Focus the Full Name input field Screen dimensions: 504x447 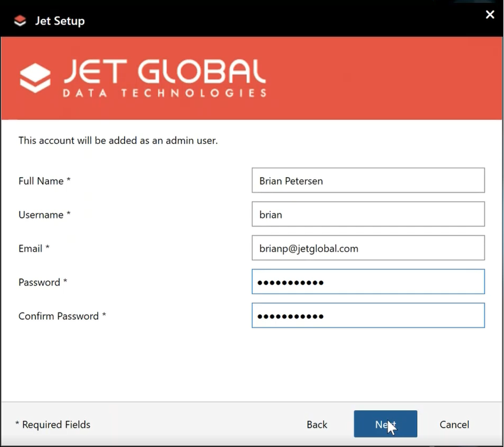click(368, 180)
